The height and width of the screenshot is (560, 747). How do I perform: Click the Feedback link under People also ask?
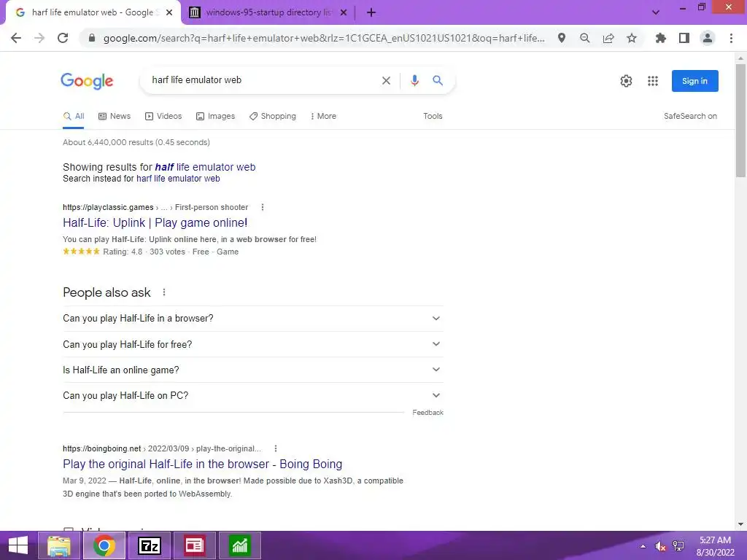(427, 413)
